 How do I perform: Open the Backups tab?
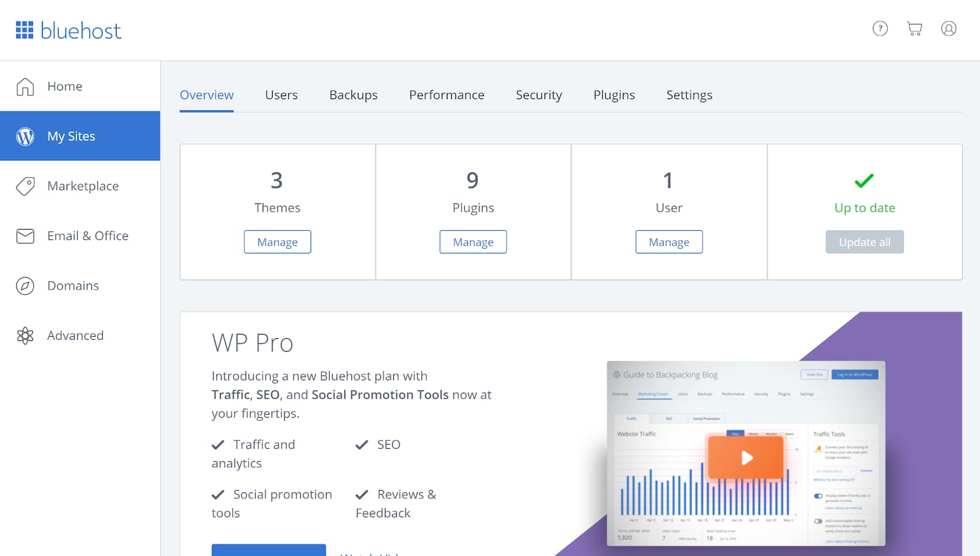[x=353, y=95]
